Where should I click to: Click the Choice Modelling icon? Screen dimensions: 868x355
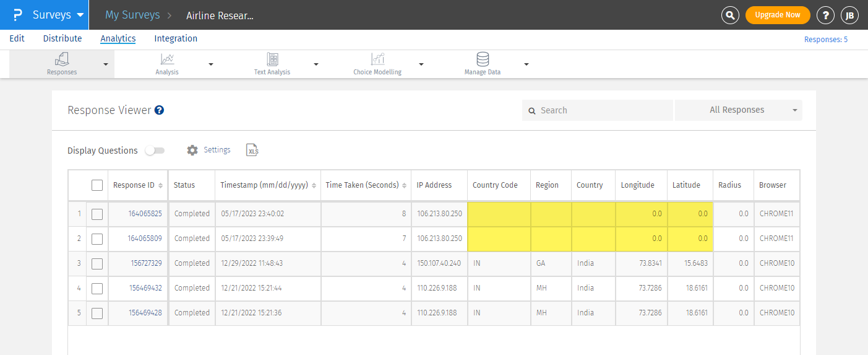[x=377, y=59]
